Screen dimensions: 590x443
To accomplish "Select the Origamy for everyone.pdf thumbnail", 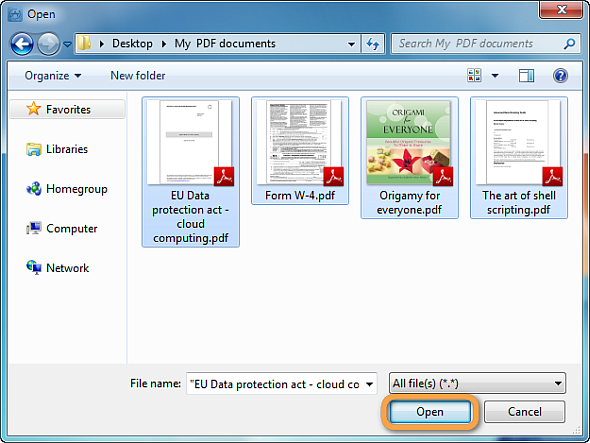I will click(x=409, y=157).
